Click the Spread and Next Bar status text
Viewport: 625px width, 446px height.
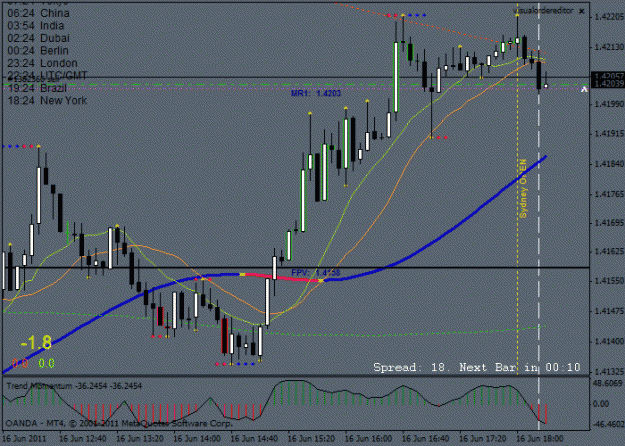[477, 367]
